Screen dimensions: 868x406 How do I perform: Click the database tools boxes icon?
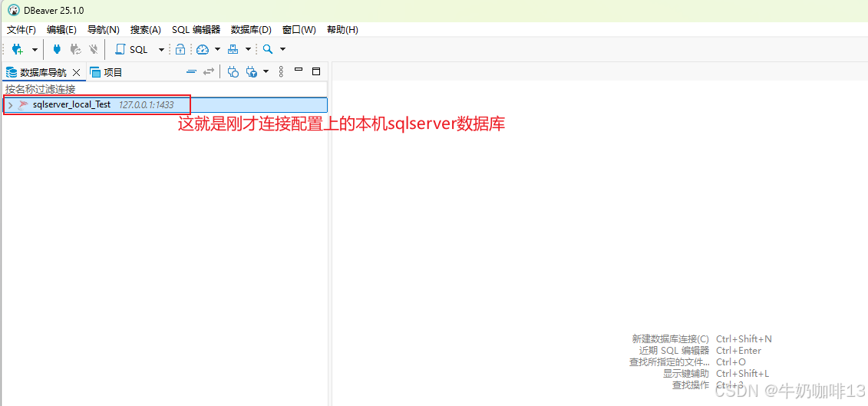point(233,49)
